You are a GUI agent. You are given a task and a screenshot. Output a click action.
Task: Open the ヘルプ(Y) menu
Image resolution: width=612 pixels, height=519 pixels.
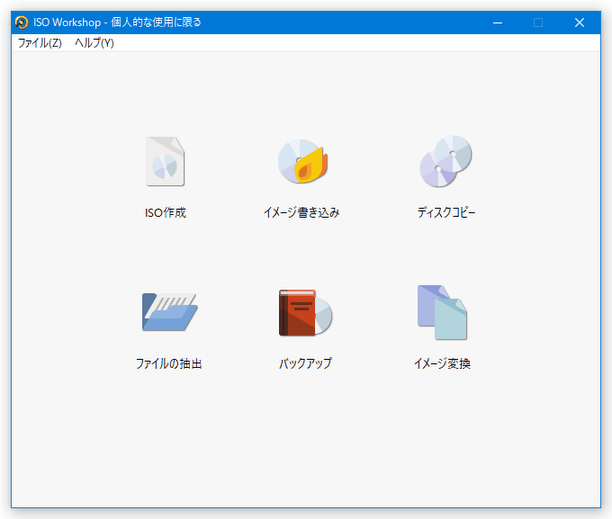[94, 43]
